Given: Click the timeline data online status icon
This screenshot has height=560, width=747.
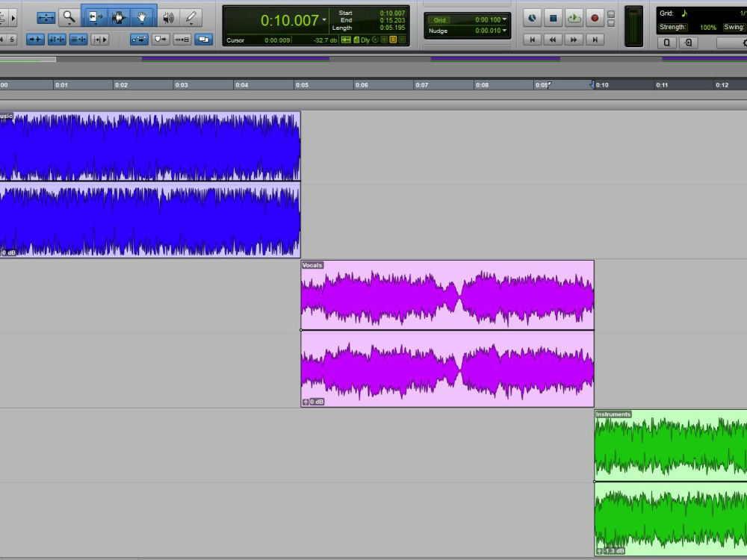Looking at the screenshot, I should point(346,40).
